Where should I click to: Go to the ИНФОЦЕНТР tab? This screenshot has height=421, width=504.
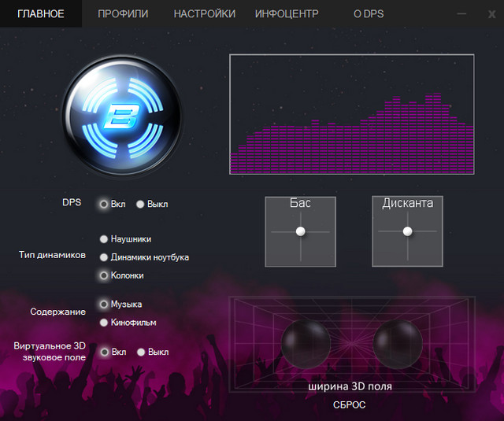point(287,14)
